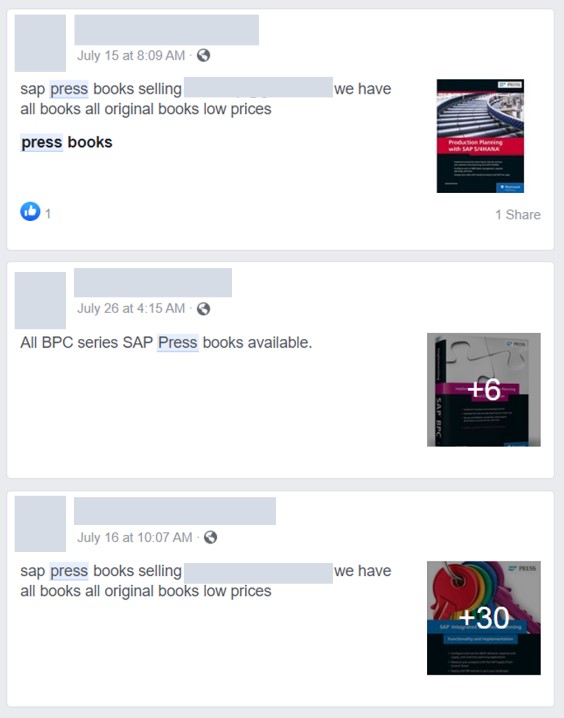
Task: Click 'All BPC series SAP Press books available' text
Action: (166, 343)
